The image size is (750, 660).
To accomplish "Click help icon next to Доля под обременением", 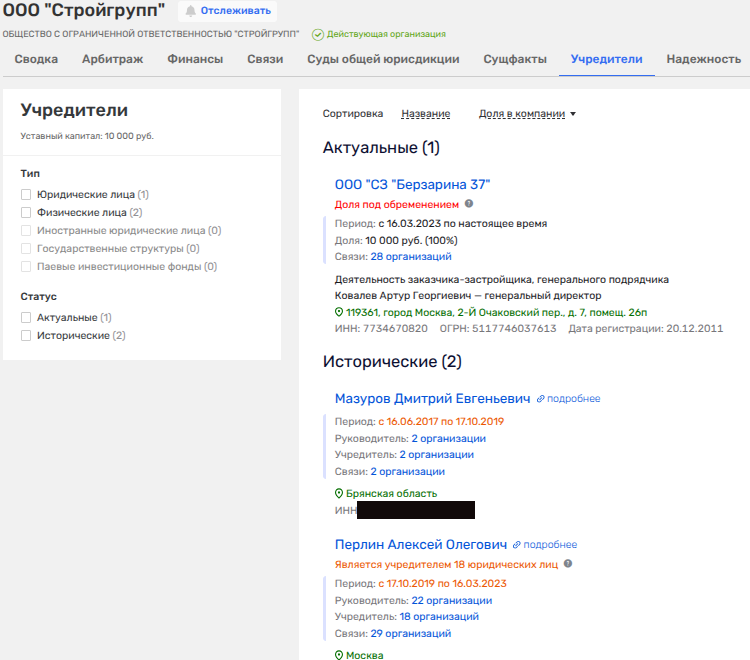I will tap(469, 204).
